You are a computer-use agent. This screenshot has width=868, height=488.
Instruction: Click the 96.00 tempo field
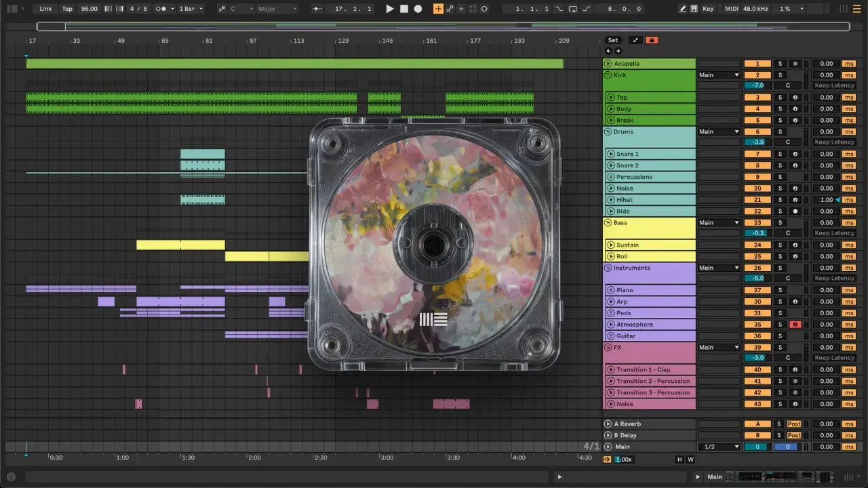89,9
